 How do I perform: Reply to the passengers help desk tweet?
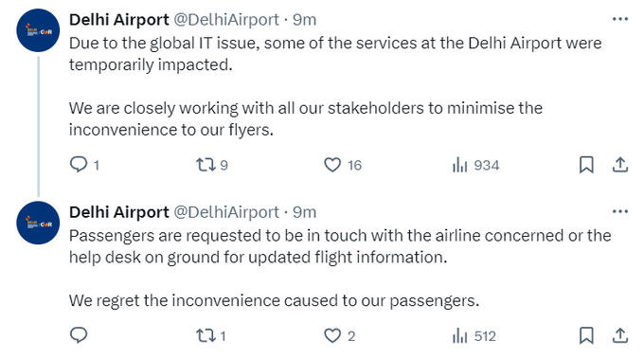coord(78,335)
